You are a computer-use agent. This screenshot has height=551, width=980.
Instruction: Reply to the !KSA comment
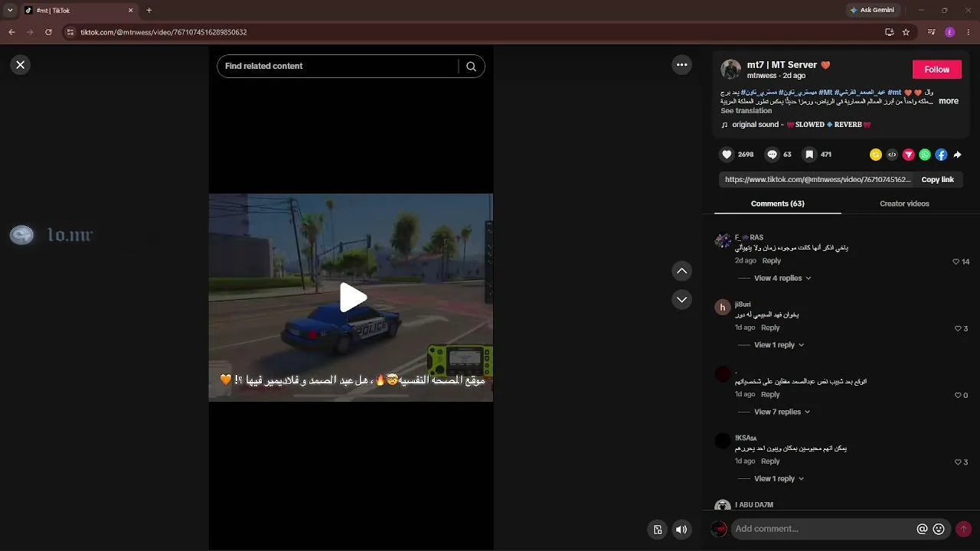[x=770, y=461]
